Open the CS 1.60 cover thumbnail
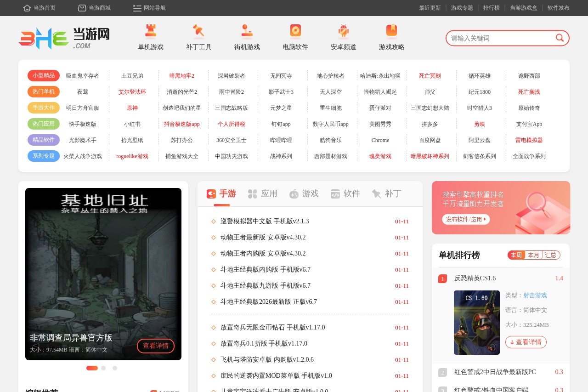Viewport: 588px width, 392px height. point(477,323)
